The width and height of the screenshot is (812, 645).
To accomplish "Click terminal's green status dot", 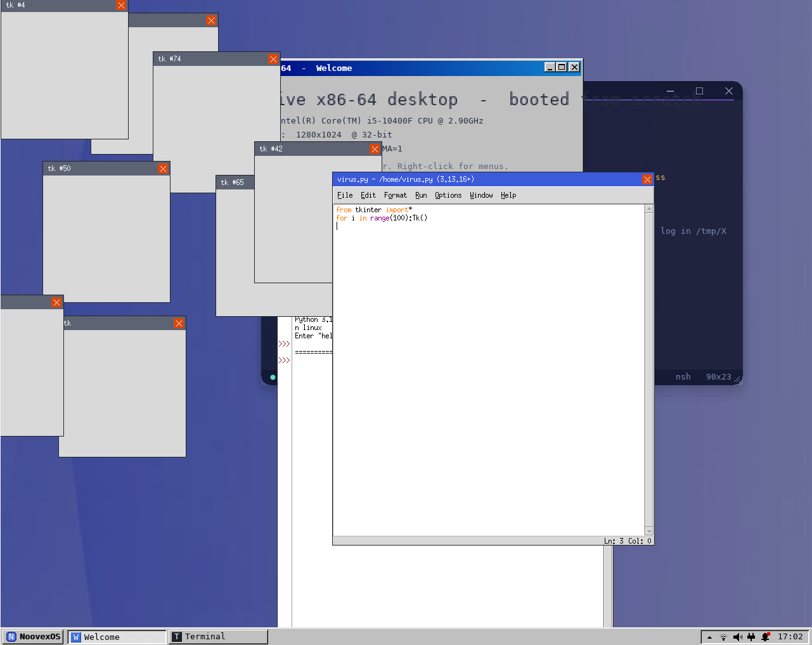I will [x=273, y=377].
